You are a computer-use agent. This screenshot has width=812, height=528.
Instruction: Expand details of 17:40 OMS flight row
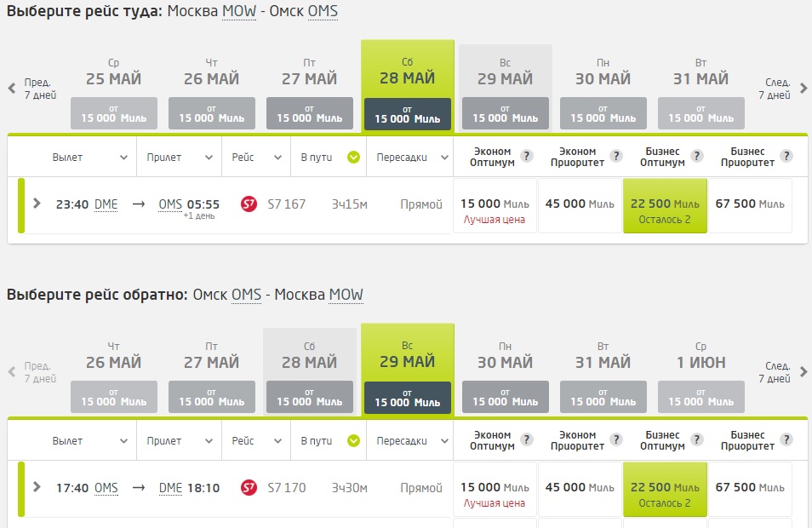pyautogui.click(x=37, y=486)
